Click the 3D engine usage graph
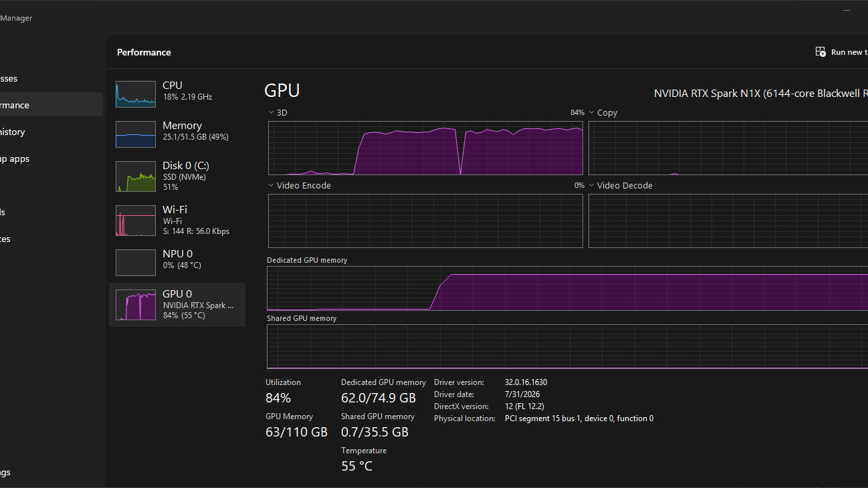868x488 pixels. (425, 148)
